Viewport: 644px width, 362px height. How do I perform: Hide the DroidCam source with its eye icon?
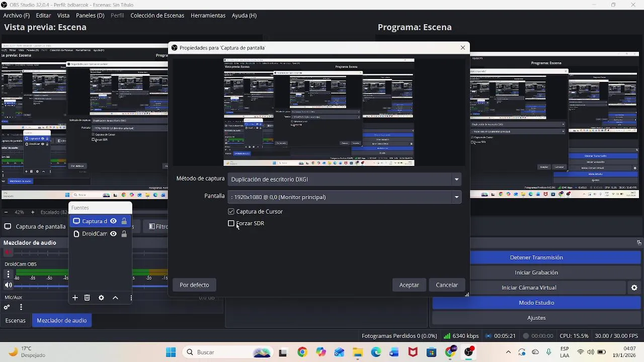click(x=113, y=234)
